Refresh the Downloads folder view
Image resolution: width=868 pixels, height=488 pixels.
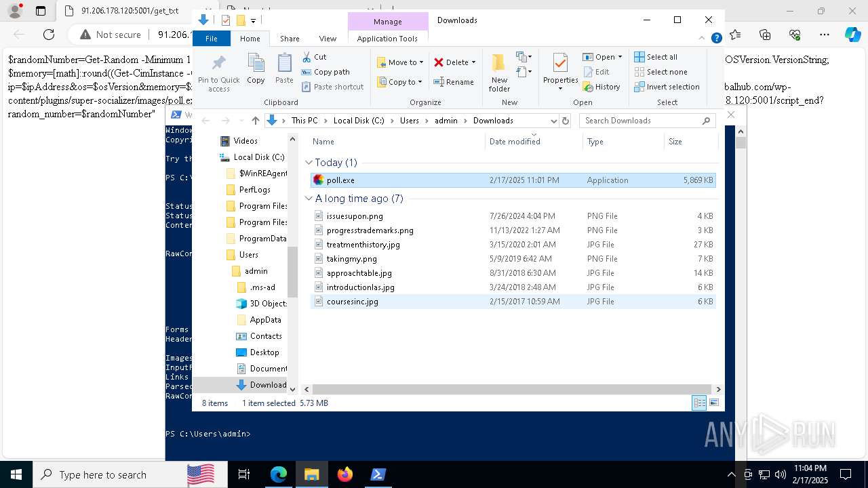pyautogui.click(x=566, y=121)
